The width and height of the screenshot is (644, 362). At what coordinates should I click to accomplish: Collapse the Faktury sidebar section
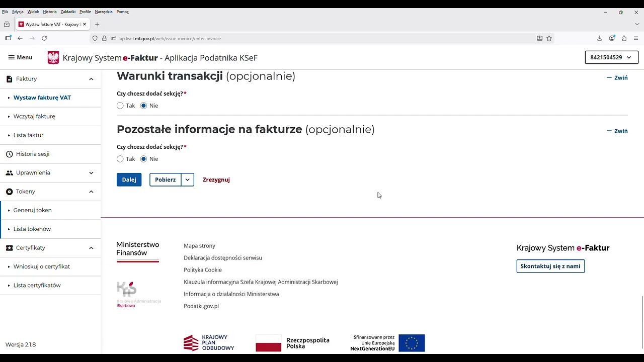pyautogui.click(x=91, y=79)
